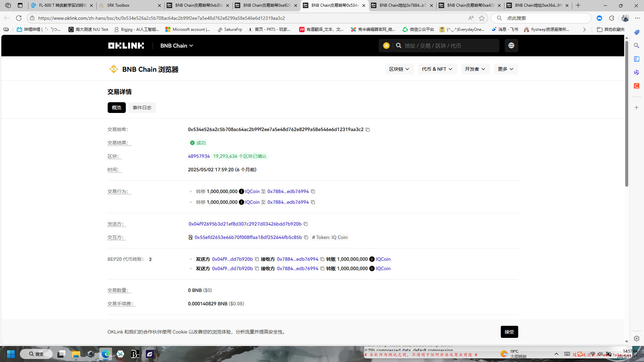The image size is (644, 362).
Task: Switch to the 事件日志 tab
Action: [142, 108]
